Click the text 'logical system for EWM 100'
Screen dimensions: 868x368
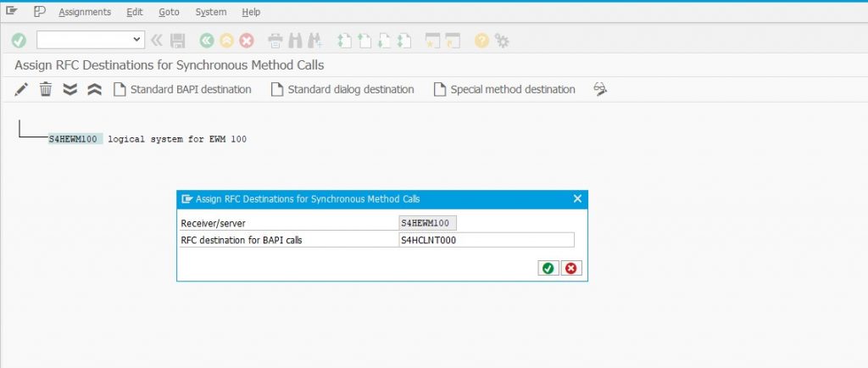point(177,139)
